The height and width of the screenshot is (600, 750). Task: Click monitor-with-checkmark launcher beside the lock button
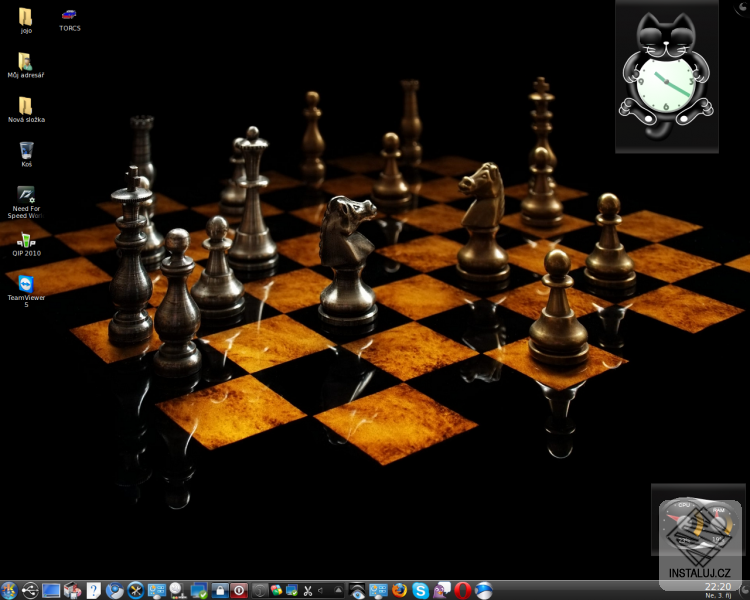(199, 590)
